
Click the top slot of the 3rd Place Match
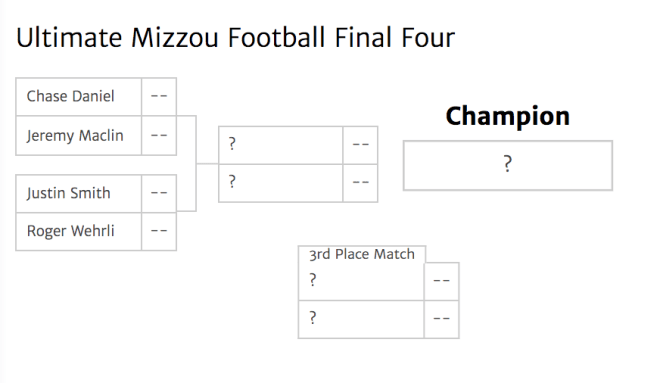[x=361, y=281]
